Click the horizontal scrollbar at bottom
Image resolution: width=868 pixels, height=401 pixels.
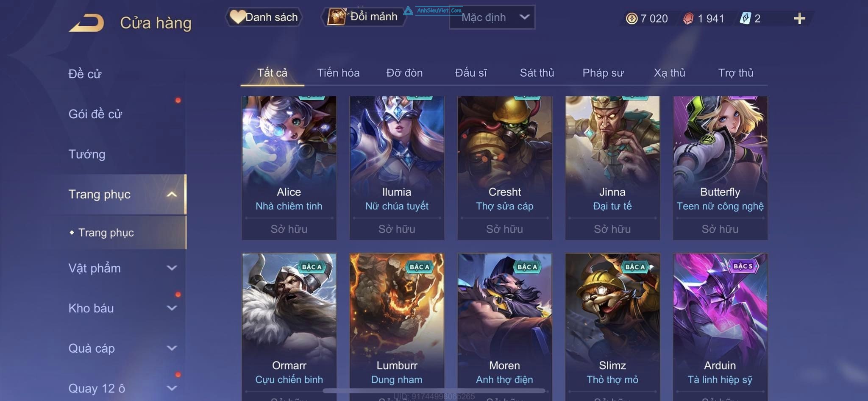pyautogui.click(x=434, y=391)
